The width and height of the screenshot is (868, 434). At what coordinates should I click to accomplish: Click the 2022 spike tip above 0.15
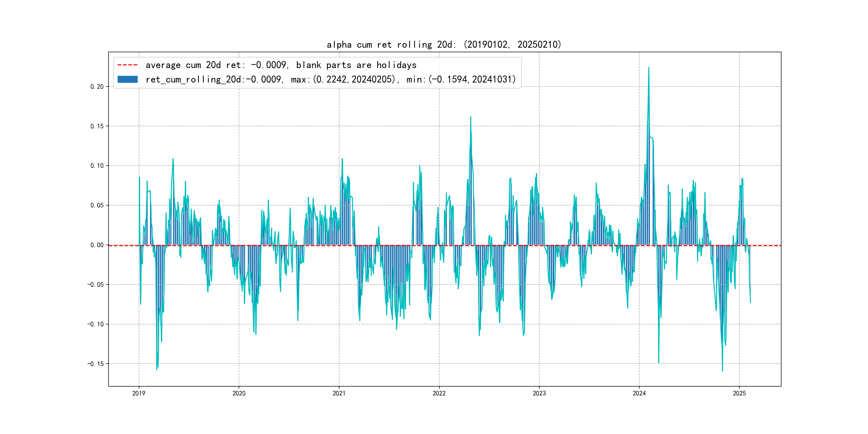pos(471,117)
